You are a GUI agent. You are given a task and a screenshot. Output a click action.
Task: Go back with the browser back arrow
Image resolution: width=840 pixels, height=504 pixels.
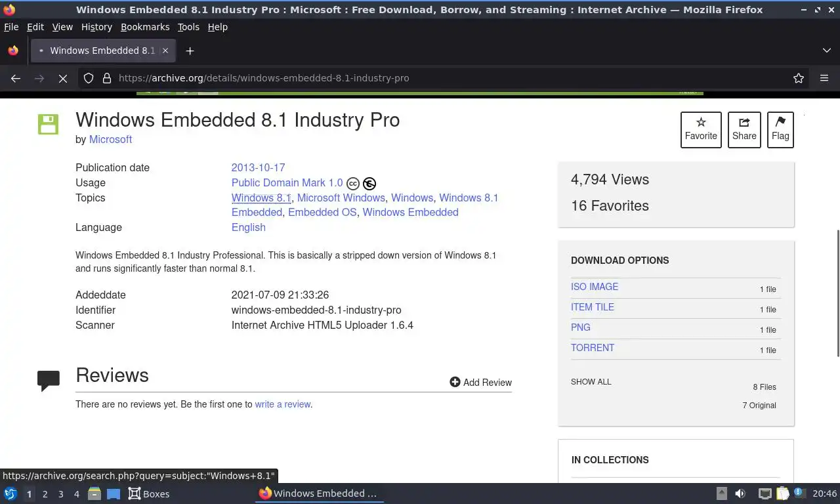coord(16,78)
